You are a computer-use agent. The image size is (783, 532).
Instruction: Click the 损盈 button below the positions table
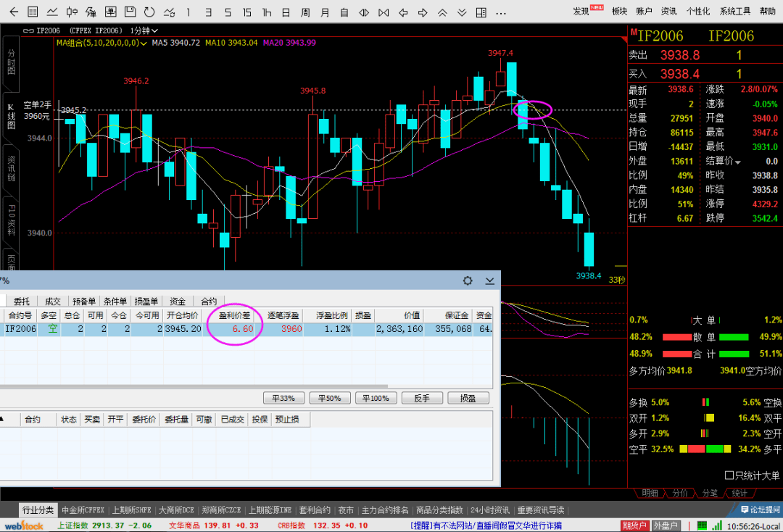point(468,398)
